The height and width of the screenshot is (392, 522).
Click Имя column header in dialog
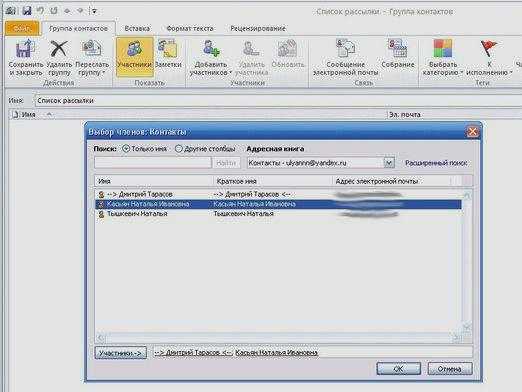click(x=154, y=181)
